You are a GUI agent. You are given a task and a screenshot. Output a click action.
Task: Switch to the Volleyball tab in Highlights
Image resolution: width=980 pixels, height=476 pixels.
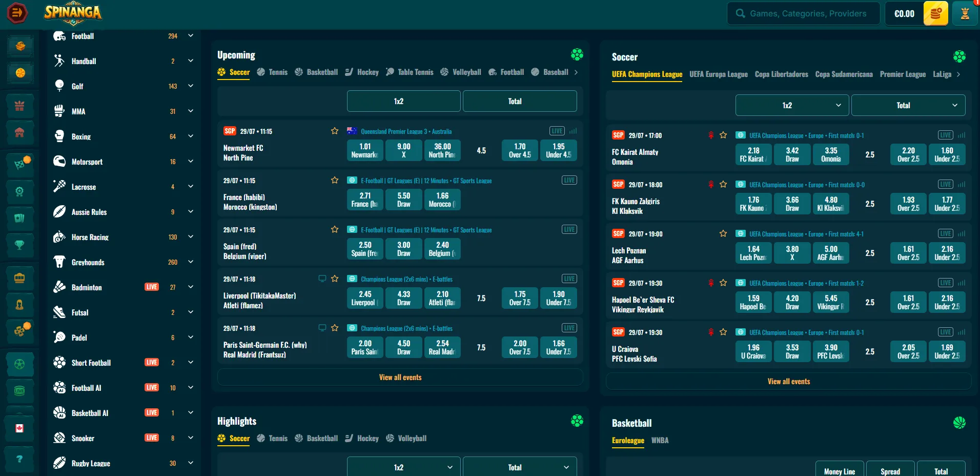pyautogui.click(x=406, y=439)
